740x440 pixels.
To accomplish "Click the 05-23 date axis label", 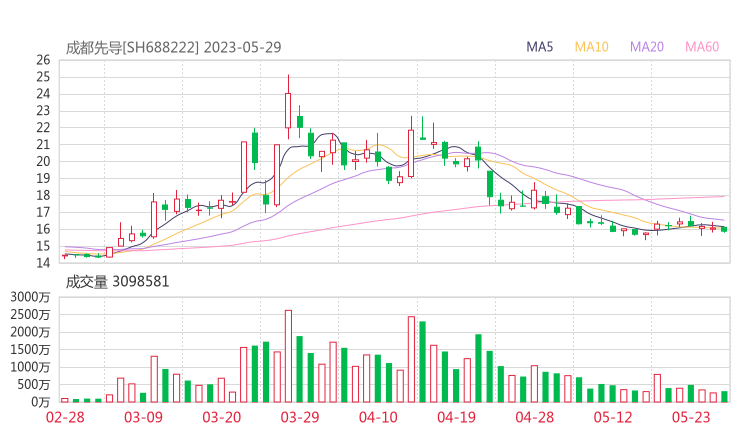I will pos(691,417).
